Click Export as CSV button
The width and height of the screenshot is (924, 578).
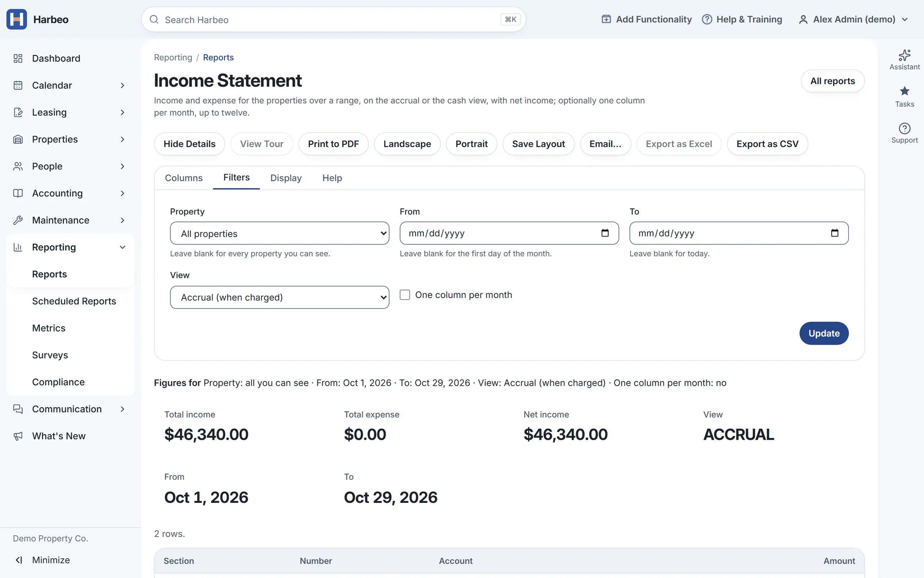click(x=767, y=144)
